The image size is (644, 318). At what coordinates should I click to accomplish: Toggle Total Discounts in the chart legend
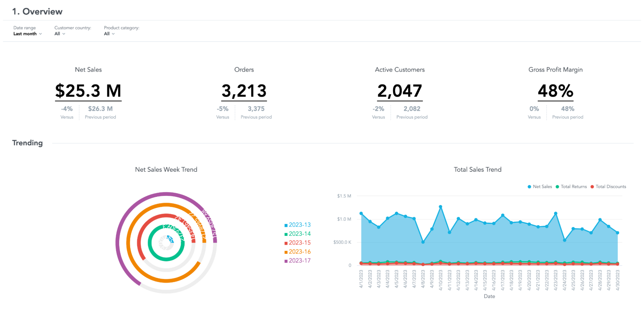click(593, 187)
